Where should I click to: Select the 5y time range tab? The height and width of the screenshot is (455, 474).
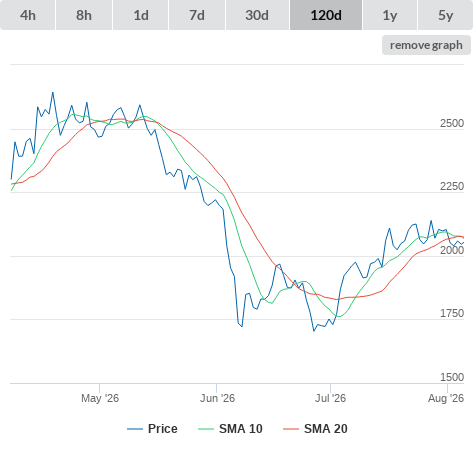pos(445,15)
